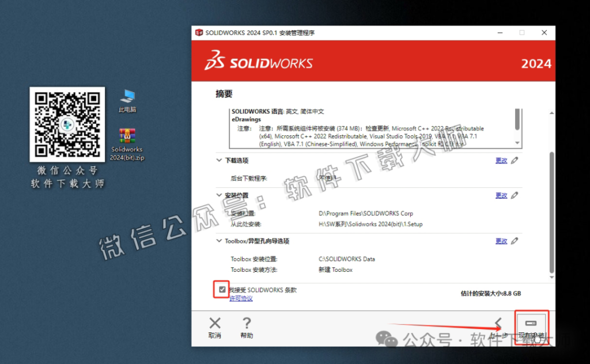Viewport: 590px width, 364px height.
Task: Click the Install Now (现在安装) icon
Action: (531, 324)
